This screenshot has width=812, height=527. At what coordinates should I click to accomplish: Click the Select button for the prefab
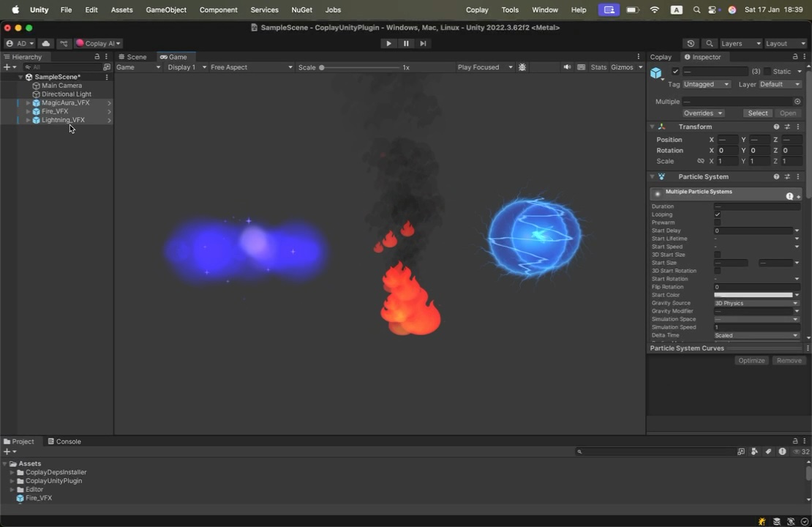pos(757,113)
